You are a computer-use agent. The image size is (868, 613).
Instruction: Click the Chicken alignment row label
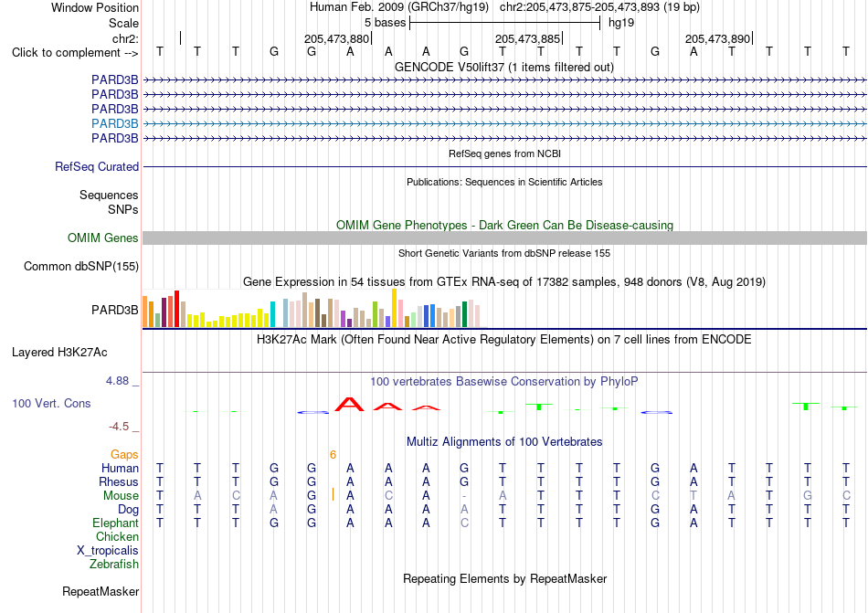point(117,536)
